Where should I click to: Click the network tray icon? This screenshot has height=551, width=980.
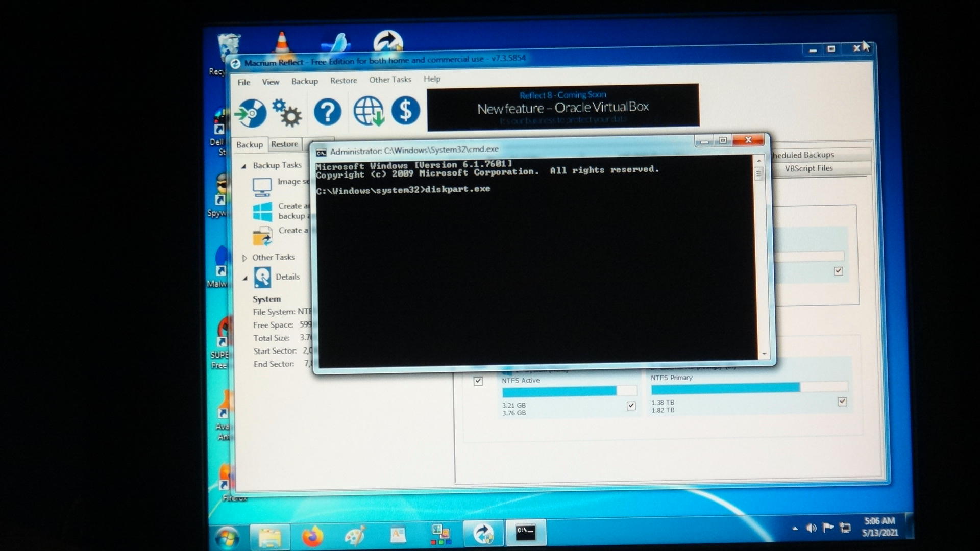(845, 528)
